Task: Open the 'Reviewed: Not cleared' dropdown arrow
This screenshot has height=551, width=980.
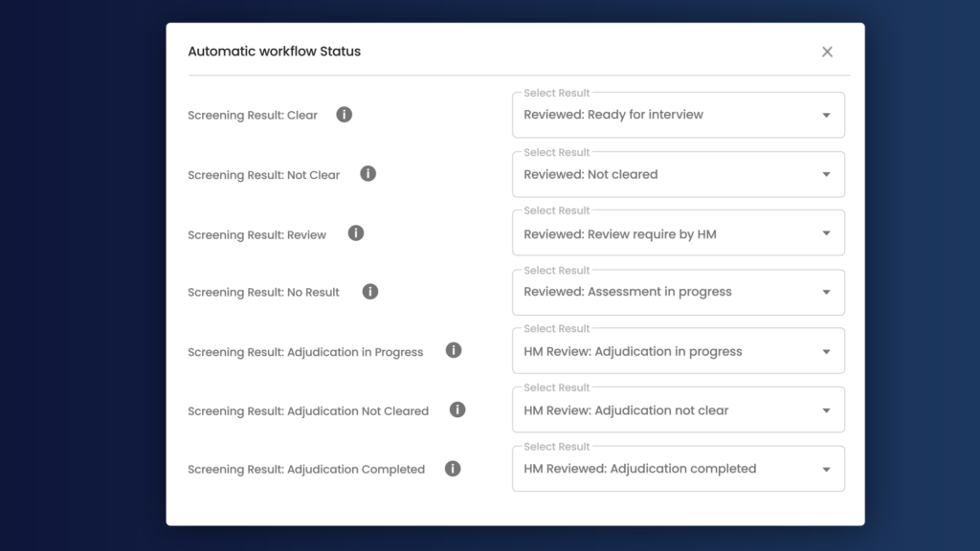Action: (x=826, y=175)
